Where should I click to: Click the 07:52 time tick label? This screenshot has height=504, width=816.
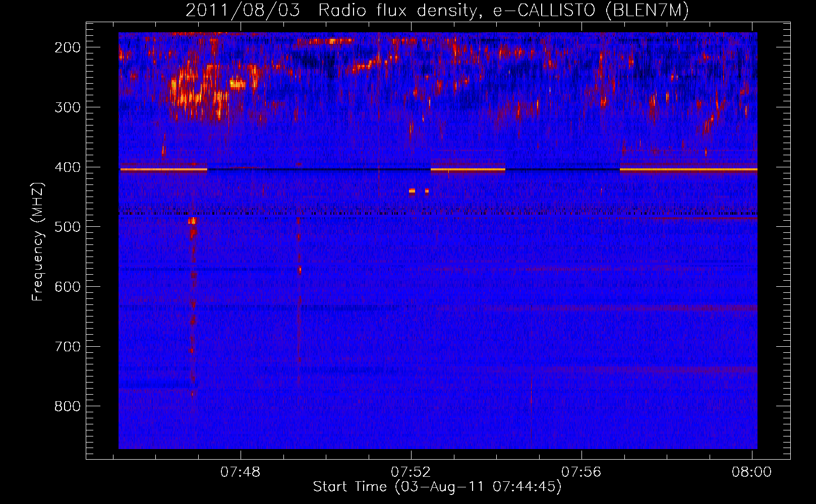pos(411,472)
